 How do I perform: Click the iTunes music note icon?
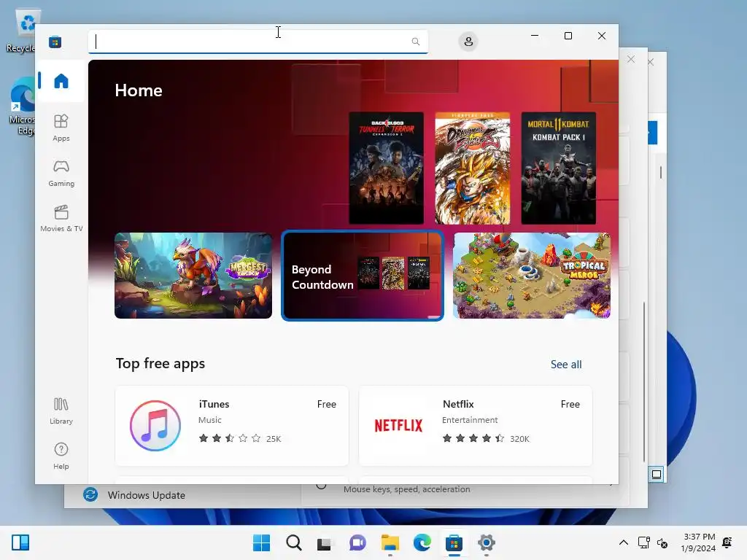pos(155,426)
